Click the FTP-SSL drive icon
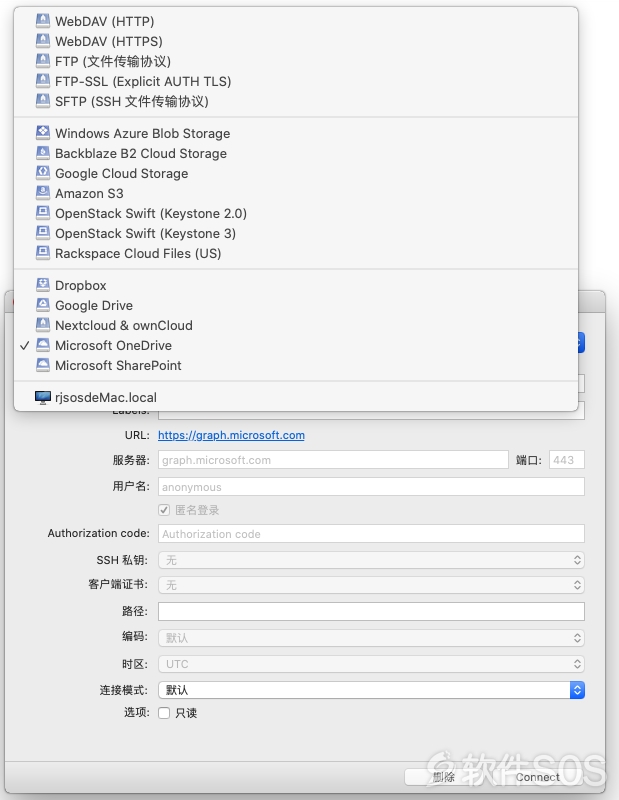This screenshot has height=800, width=619. point(43,81)
